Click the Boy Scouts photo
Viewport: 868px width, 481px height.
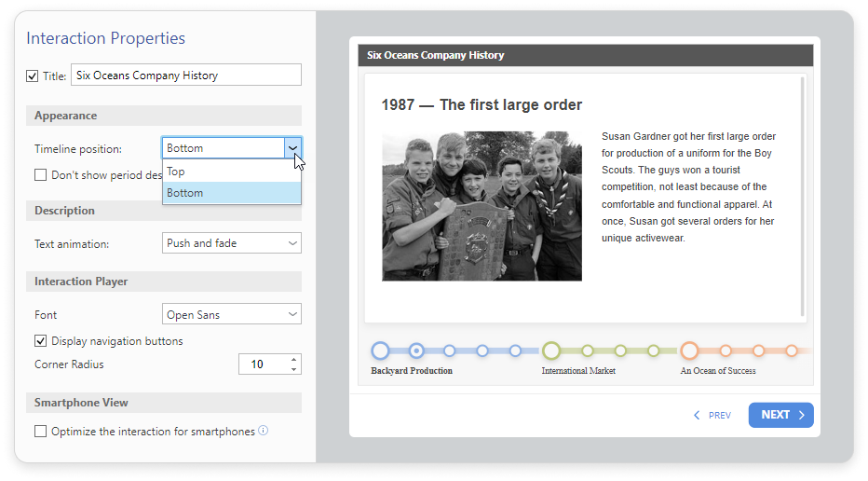point(481,206)
